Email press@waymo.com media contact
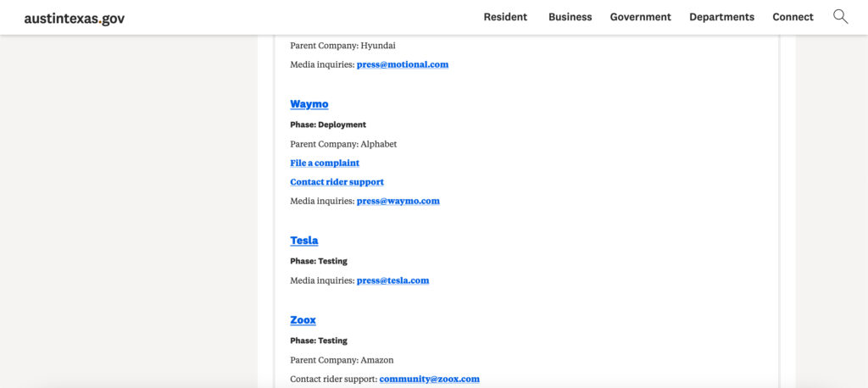The height and width of the screenshot is (388, 868). click(x=398, y=201)
